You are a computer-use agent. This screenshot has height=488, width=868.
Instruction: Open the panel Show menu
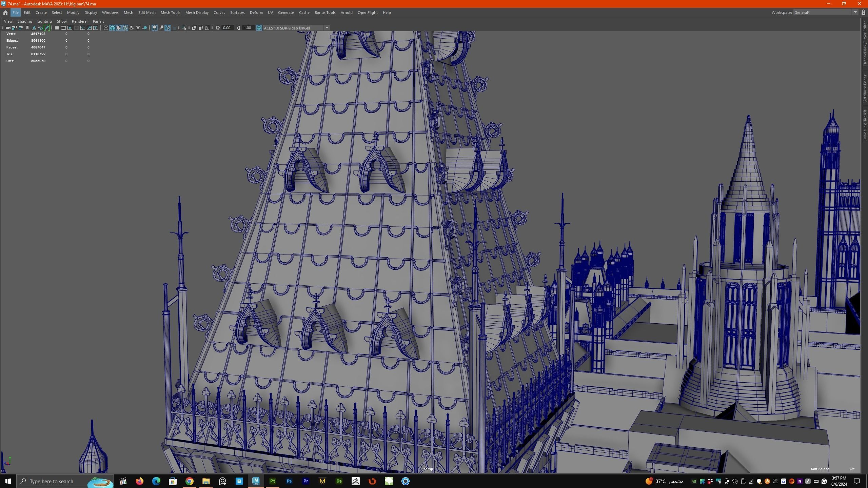(62, 21)
